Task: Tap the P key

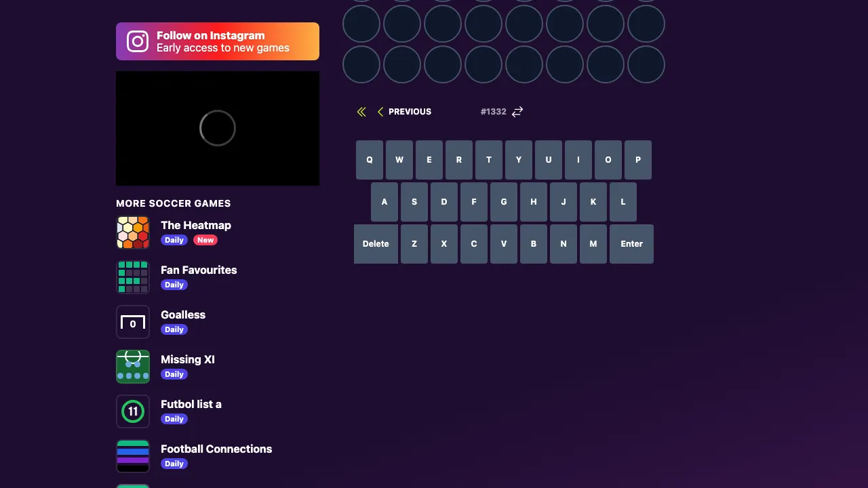Action: click(638, 160)
